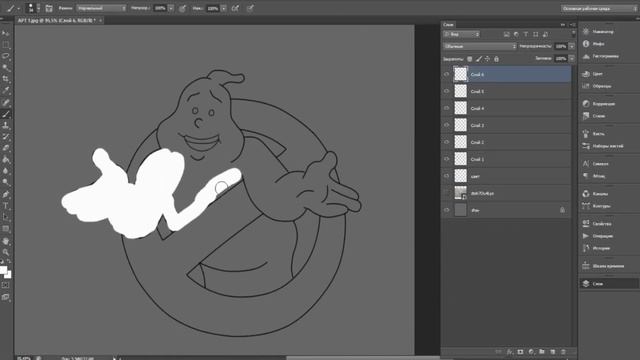
Task: Filter layers by pixel type icon
Action: click(x=507, y=34)
